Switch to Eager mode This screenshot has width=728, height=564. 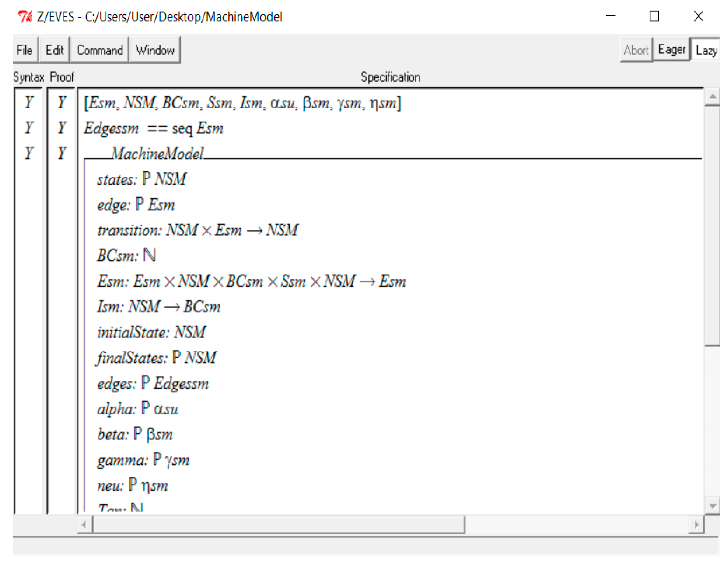point(671,50)
